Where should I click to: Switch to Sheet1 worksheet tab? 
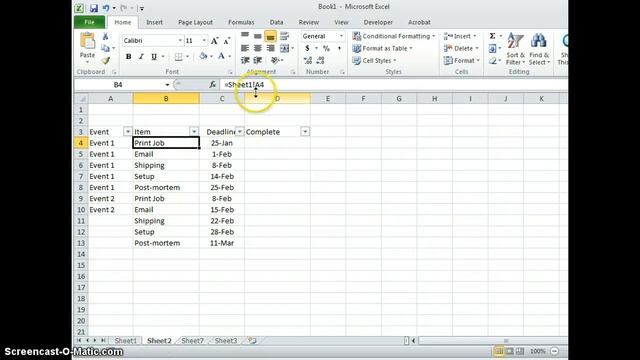pyautogui.click(x=125, y=340)
